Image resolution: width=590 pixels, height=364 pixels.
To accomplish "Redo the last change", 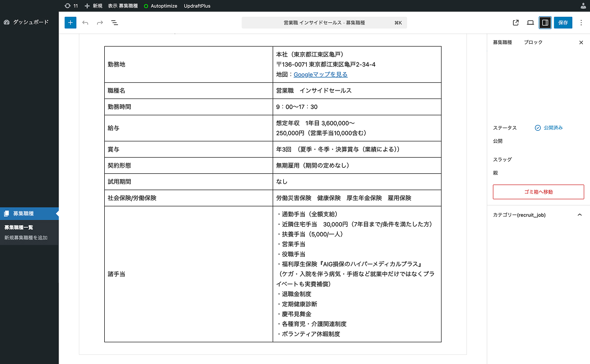I will coord(99,22).
